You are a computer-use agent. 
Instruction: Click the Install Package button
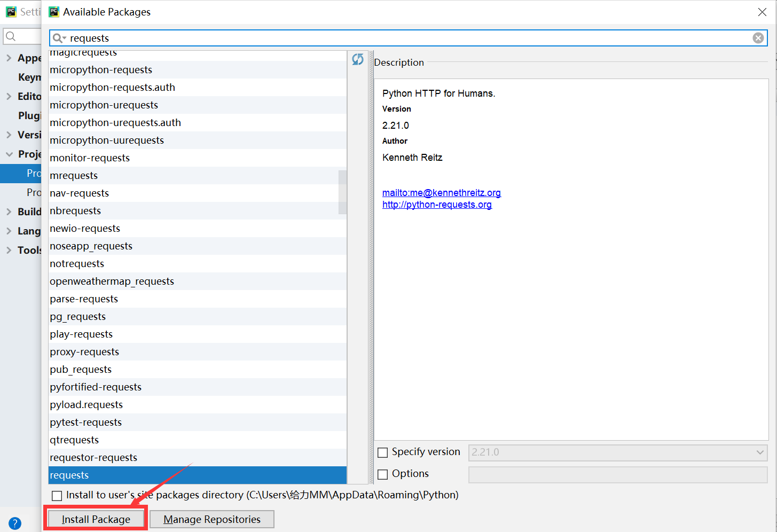point(96,519)
